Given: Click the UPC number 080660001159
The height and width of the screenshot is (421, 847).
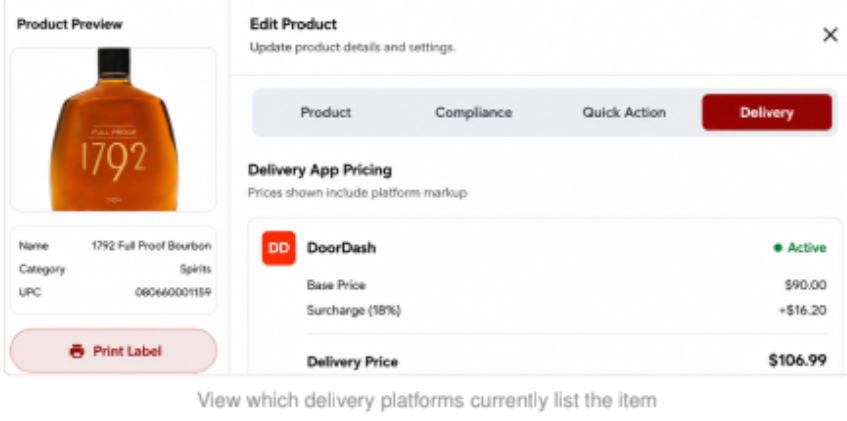Looking at the screenshot, I should coord(173,292).
